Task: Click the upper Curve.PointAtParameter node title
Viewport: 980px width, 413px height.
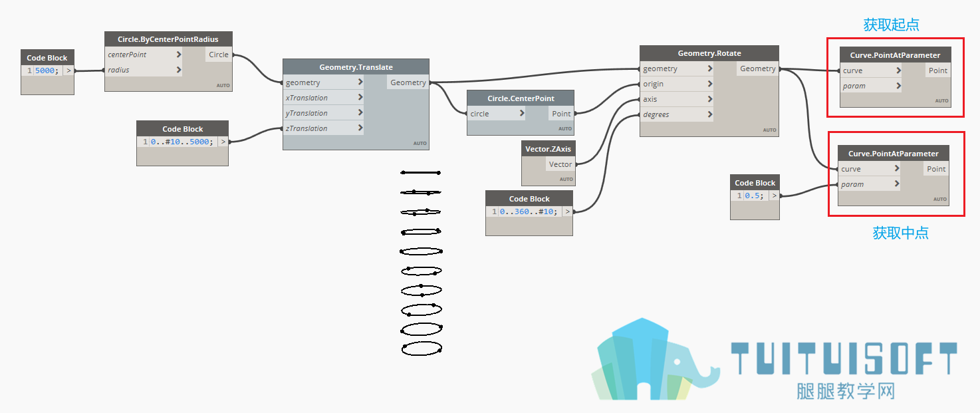Action: click(895, 55)
